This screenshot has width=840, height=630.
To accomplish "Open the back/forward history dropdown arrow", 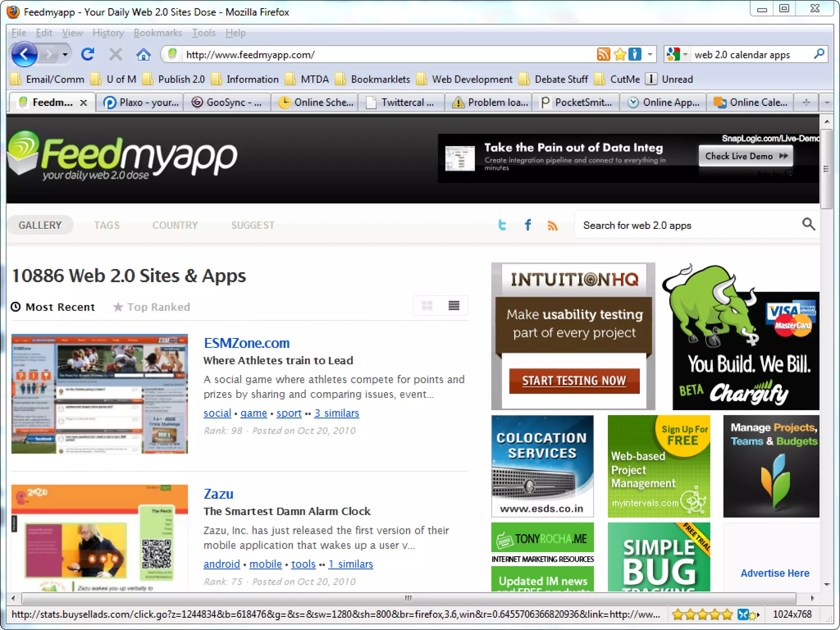I will 65,54.
